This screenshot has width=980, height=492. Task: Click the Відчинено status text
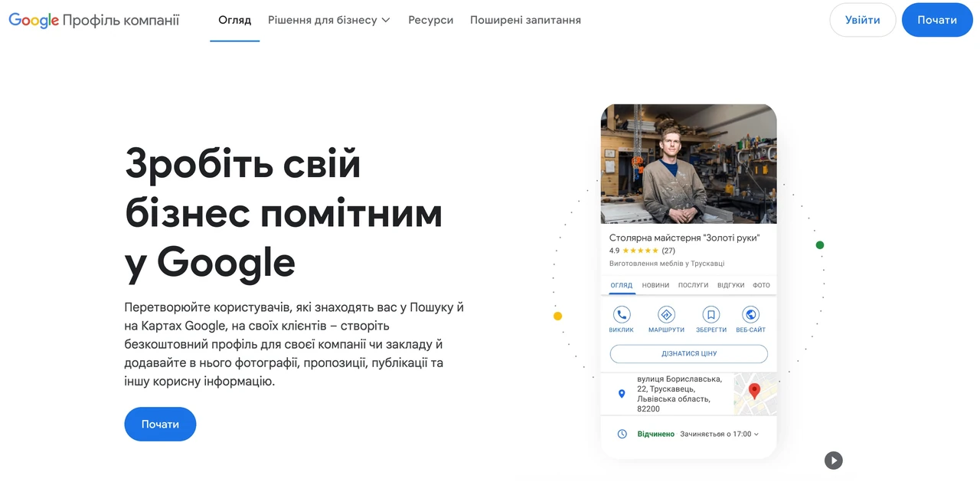656,434
